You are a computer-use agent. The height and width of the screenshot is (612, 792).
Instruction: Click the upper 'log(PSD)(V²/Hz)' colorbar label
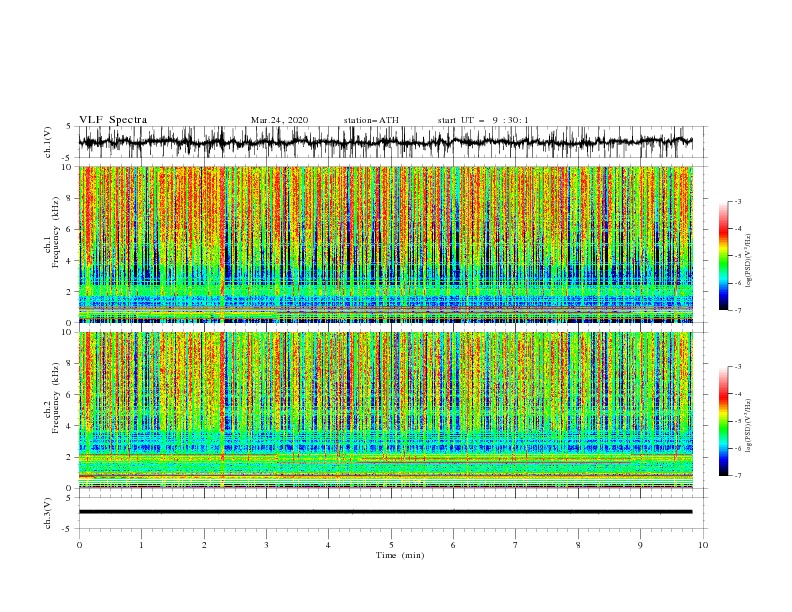tap(749, 261)
